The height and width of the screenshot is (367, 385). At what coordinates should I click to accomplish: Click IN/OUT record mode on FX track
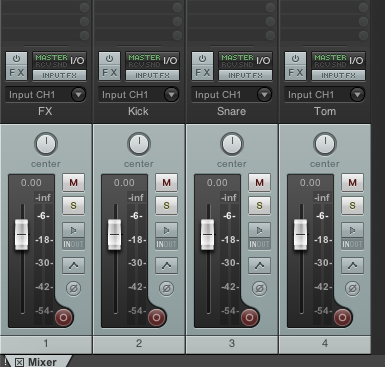point(73,244)
